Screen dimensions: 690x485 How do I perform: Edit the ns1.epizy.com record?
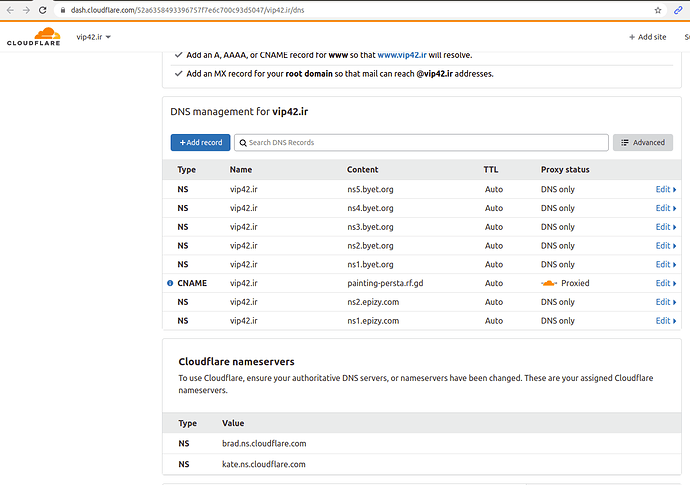pyautogui.click(x=666, y=321)
